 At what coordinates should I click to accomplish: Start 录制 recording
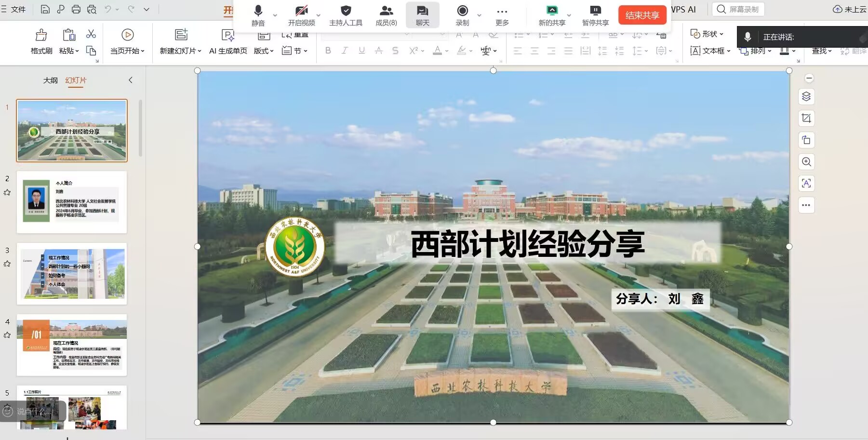(x=462, y=15)
